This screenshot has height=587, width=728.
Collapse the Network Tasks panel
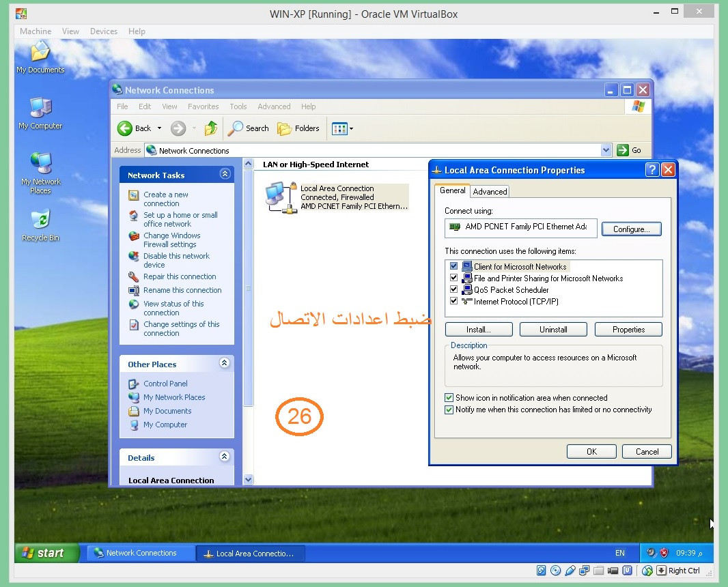point(225,175)
